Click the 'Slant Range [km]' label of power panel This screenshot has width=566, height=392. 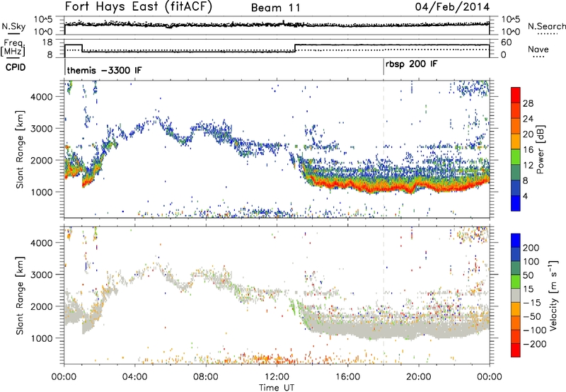(20, 149)
